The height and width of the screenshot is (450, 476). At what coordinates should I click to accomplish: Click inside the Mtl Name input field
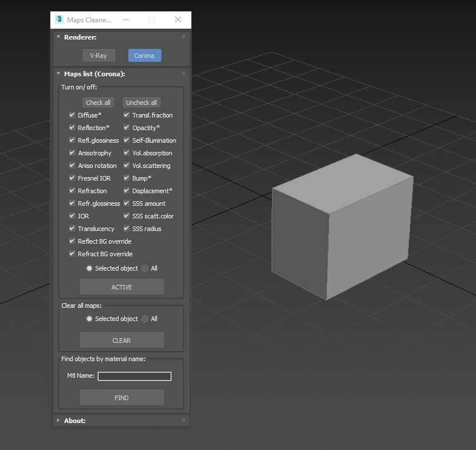coord(134,376)
